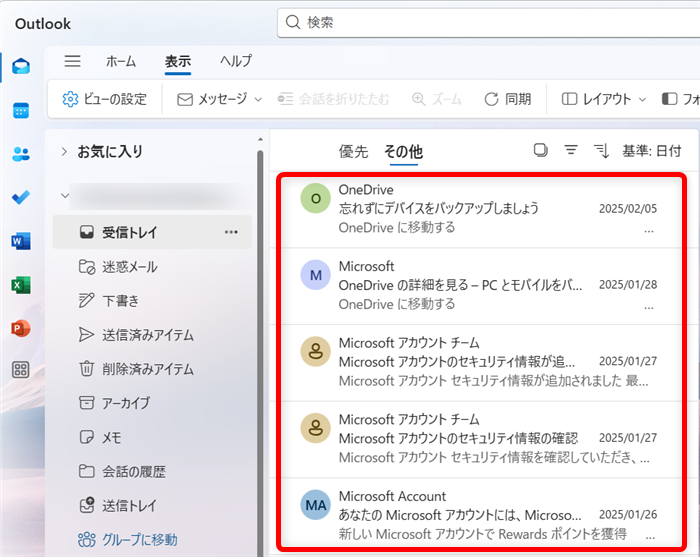Switch to the ホーム tab
Viewport: 700px width, 557px height.
pyautogui.click(x=121, y=61)
